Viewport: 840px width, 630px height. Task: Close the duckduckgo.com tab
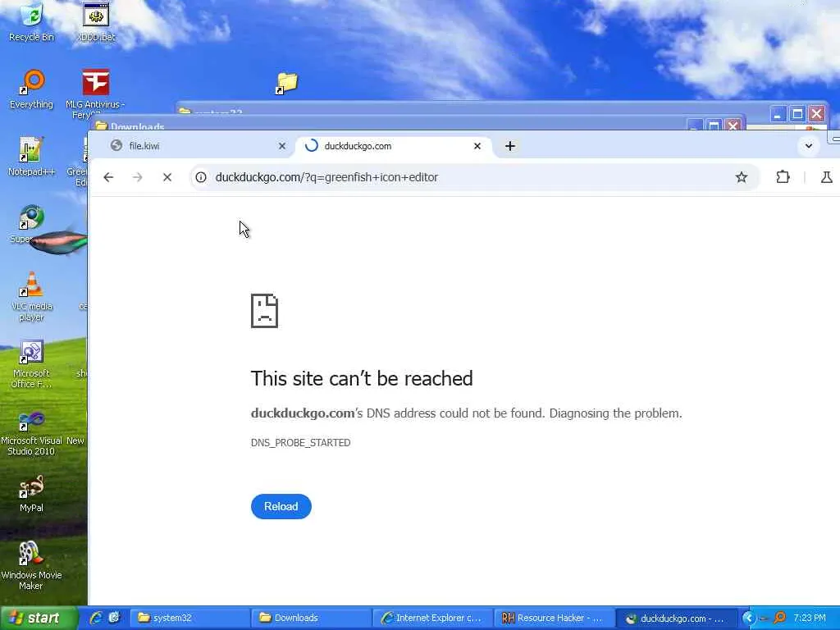(x=477, y=146)
